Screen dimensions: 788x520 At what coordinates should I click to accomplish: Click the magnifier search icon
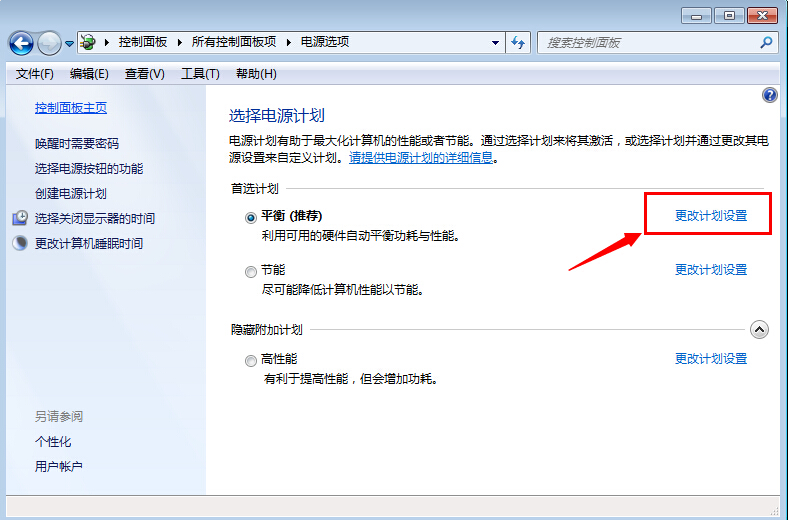click(766, 43)
